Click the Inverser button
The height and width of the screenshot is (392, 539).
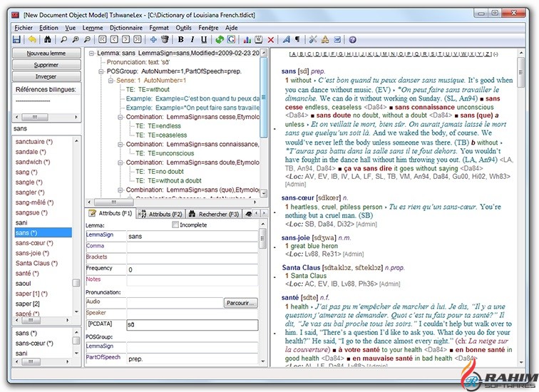(46, 76)
